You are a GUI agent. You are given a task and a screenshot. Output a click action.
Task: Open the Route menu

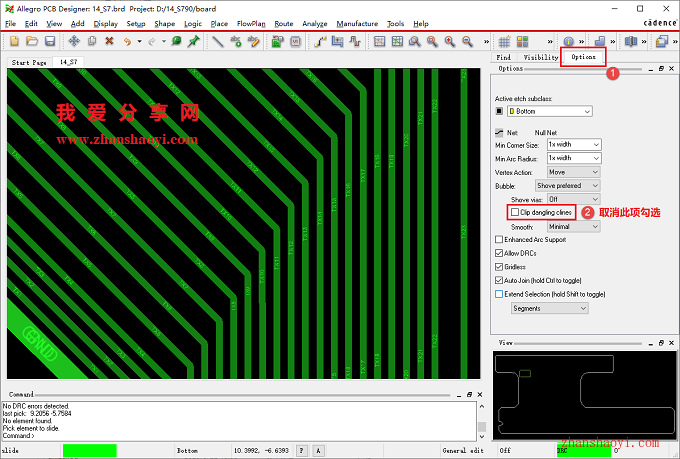click(x=284, y=24)
